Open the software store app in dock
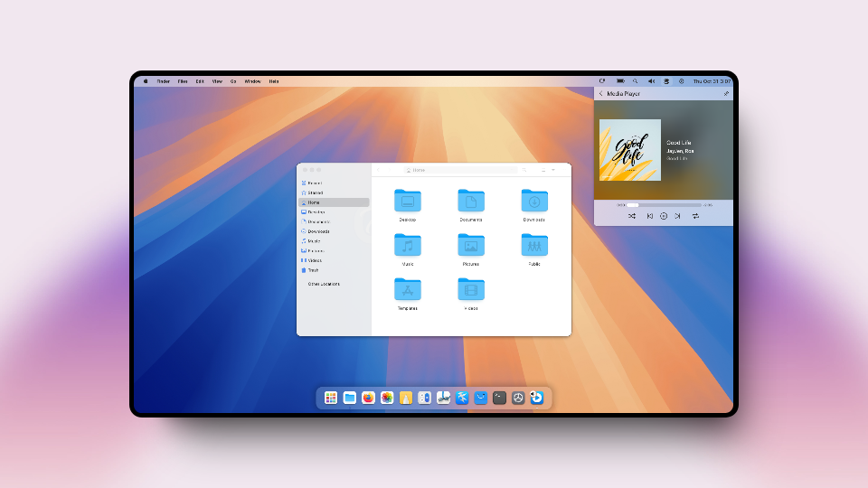The height and width of the screenshot is (488, 868). click(x=480, y=398)
